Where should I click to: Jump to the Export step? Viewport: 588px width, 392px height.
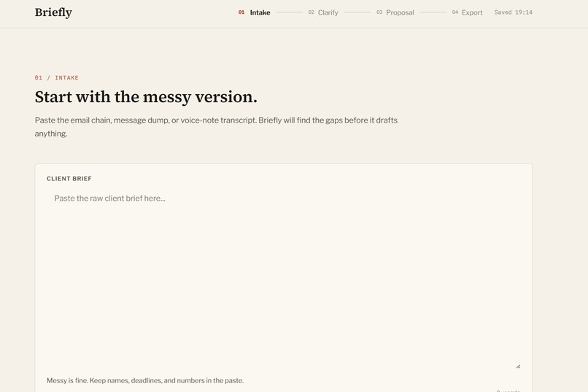click(467, 12)
